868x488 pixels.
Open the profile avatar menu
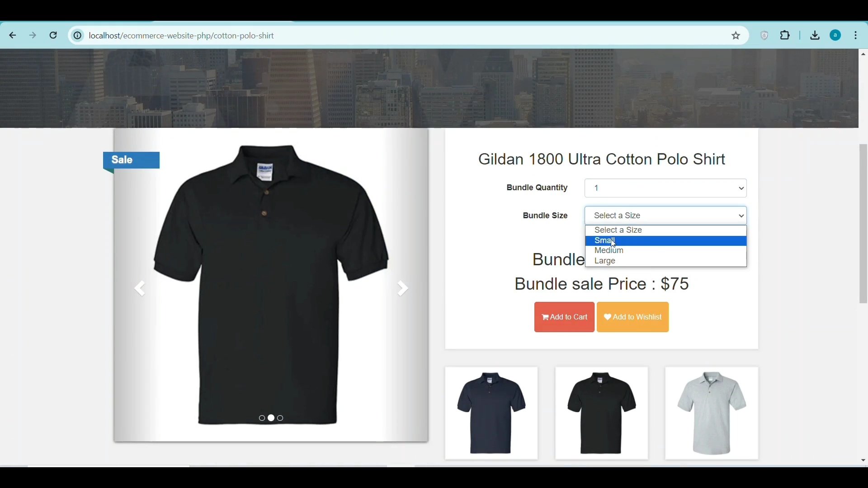[x=836, y=35]
